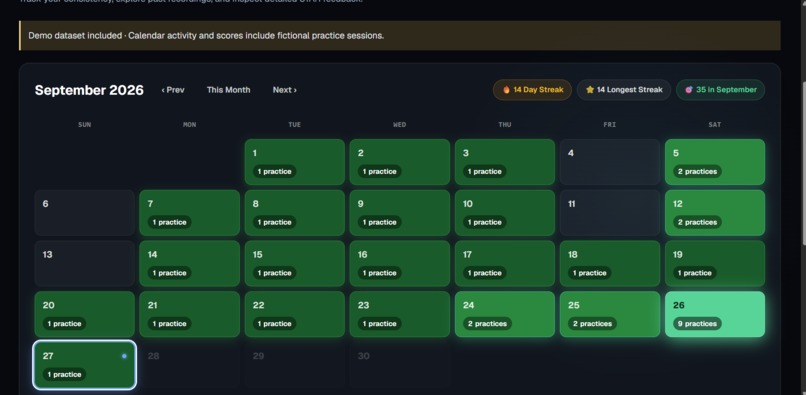The width and height of the screenshot is (806, 395).
Task: Select day 17 in the calendar
Action: [x=505, y=263]
